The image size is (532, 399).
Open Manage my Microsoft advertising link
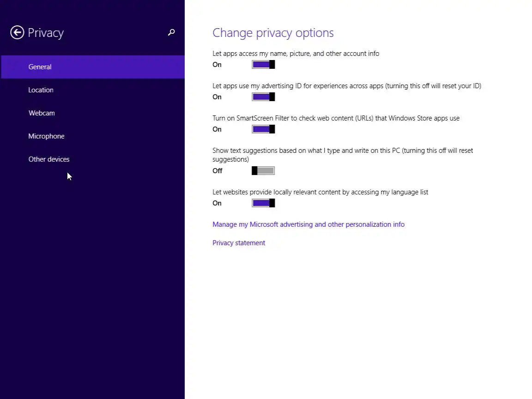308,224
